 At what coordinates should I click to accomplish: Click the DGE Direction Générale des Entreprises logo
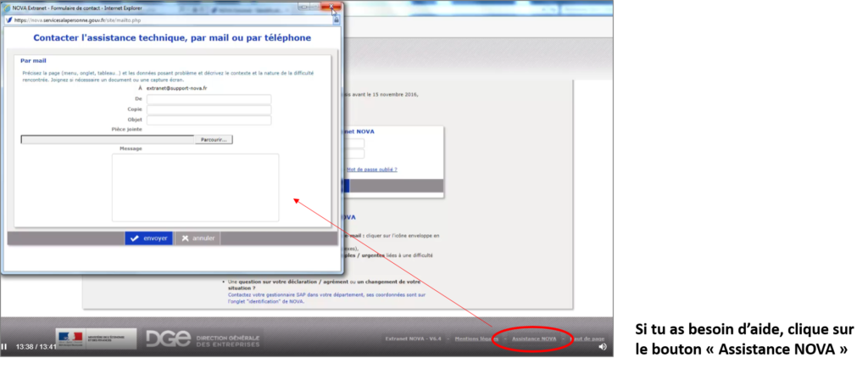coord(204,339)
